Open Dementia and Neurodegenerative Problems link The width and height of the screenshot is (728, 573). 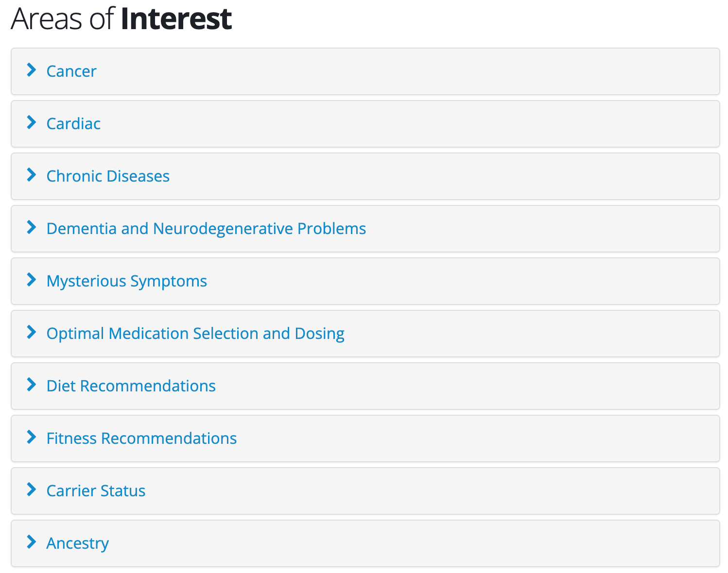206,229
